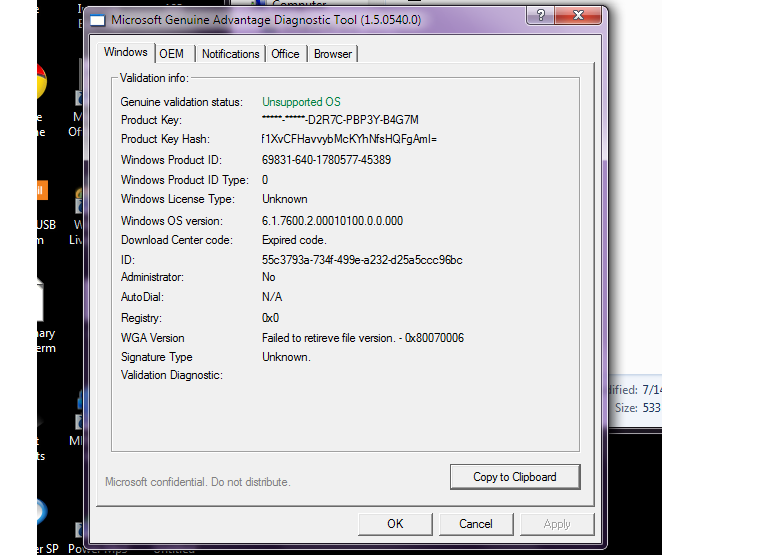768x557 pixels.
Task: Click the 'Genuine validation status:' label
Action: pyautogui.click(x=182, y=102)
